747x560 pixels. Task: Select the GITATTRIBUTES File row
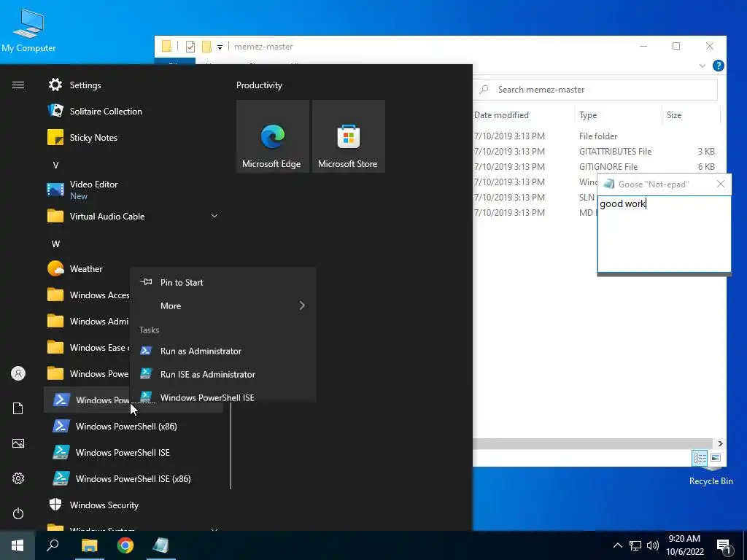pos(595,152)
